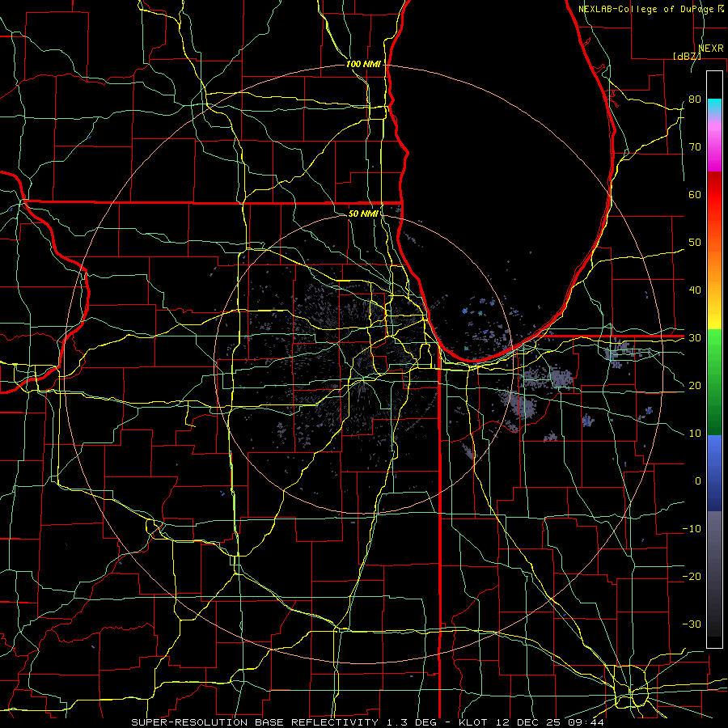This screenshot has height=728, width=728.
Task: Click the NEXR label above the scale
Action: 710,49
